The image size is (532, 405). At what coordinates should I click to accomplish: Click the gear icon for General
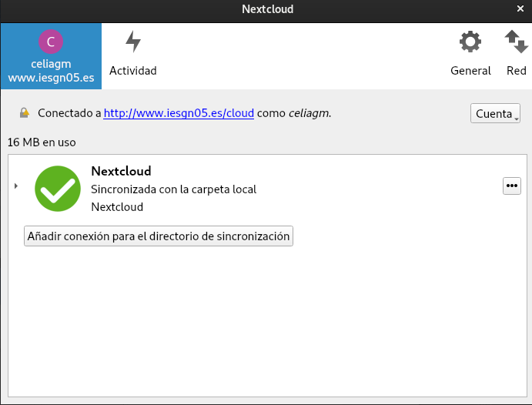470,42
